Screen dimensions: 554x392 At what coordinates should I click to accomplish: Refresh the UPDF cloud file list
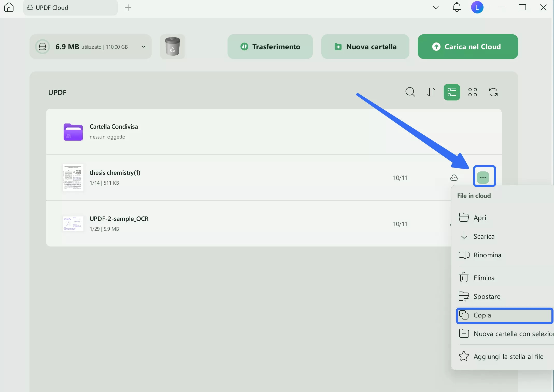click(x=493, y=92)
